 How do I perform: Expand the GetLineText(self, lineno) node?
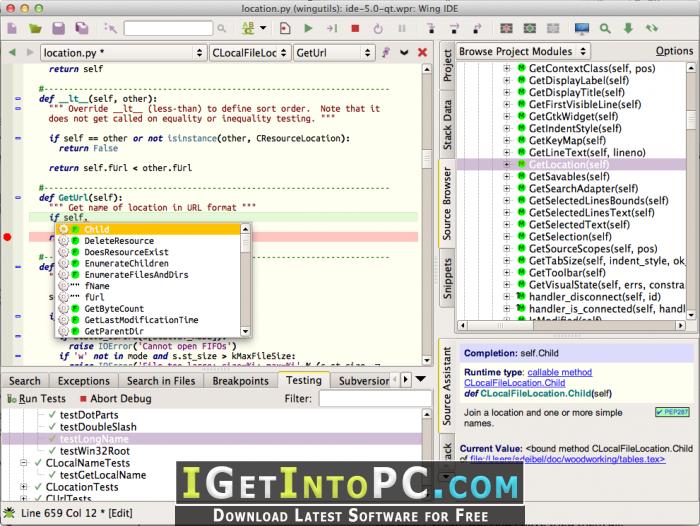(x=506, y=153)
